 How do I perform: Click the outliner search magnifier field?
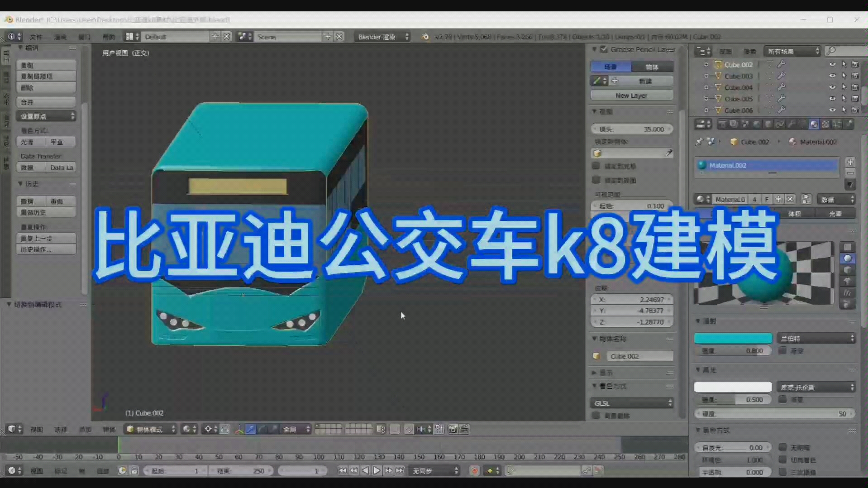coord(845,51)
